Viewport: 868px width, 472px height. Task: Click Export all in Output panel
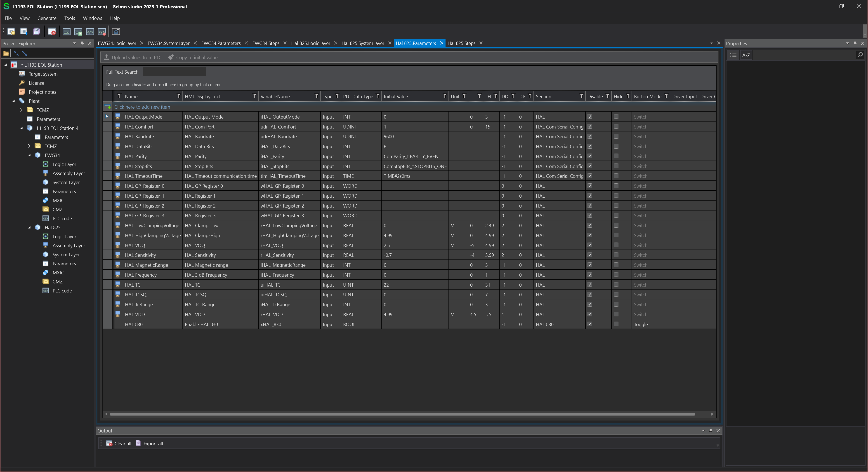(149, 443)
